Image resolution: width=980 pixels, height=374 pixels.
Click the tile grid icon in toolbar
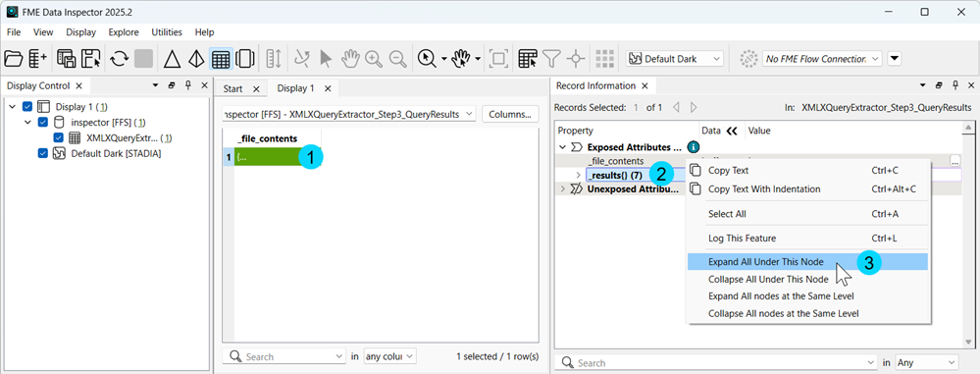605,59
